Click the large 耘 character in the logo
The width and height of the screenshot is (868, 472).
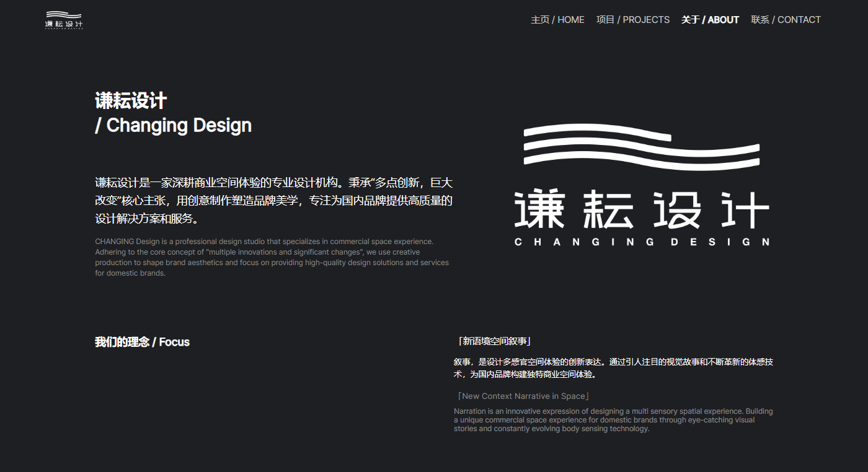608,209
